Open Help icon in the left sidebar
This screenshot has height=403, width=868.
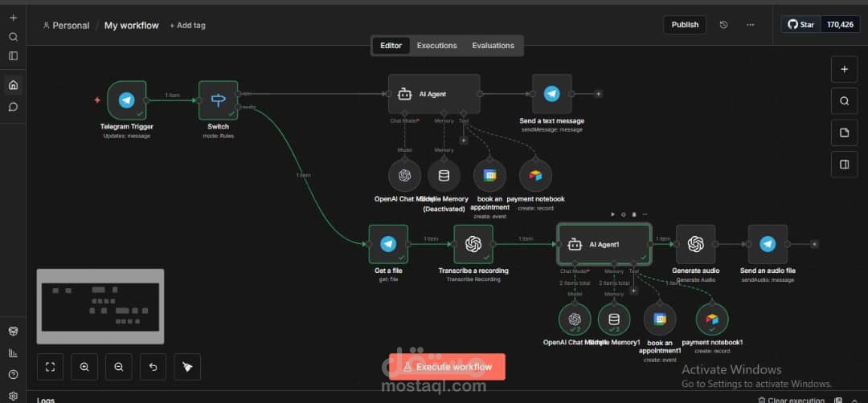pyautogui.click(x=14, y=374)
